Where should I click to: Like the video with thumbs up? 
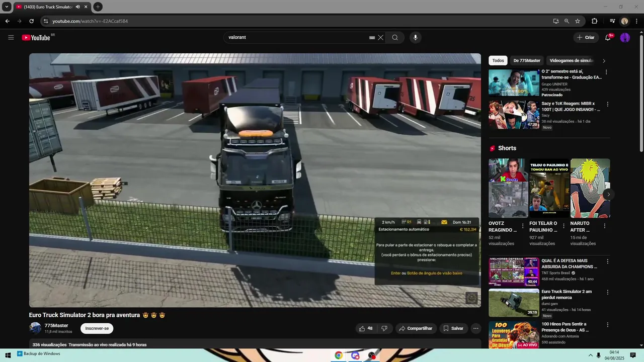(365, 328)
